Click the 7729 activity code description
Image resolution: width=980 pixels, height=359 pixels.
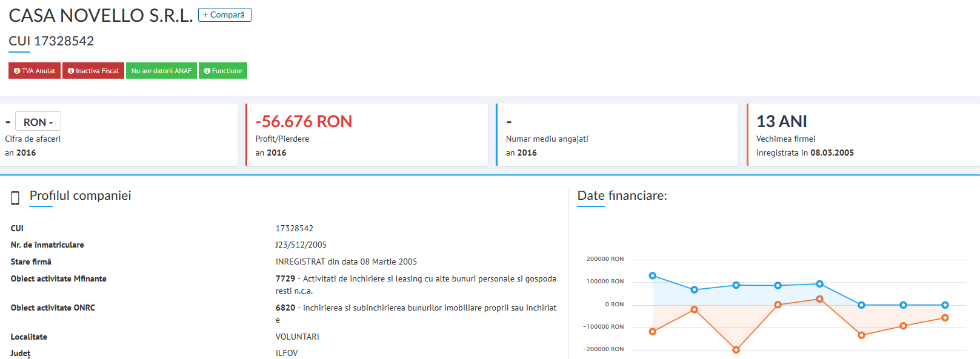coord(416,285)
